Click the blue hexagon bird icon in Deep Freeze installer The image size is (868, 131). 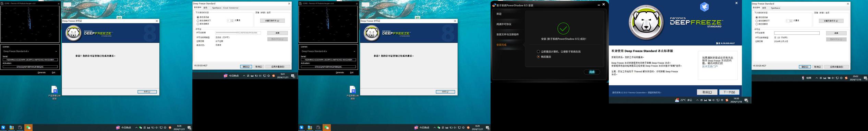pyautogui.click(x=704, y=7)
